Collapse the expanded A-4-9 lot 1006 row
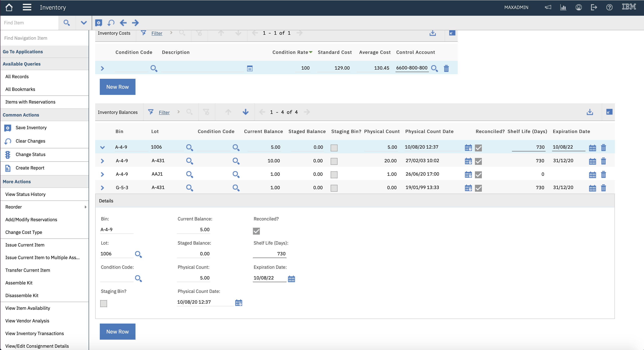 (x=102, y=147)
